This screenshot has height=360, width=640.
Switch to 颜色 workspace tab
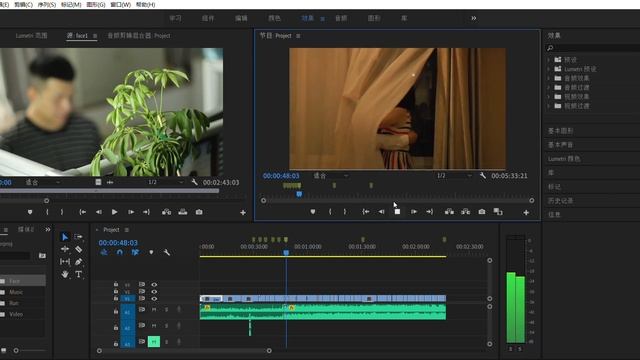[274, 18]
